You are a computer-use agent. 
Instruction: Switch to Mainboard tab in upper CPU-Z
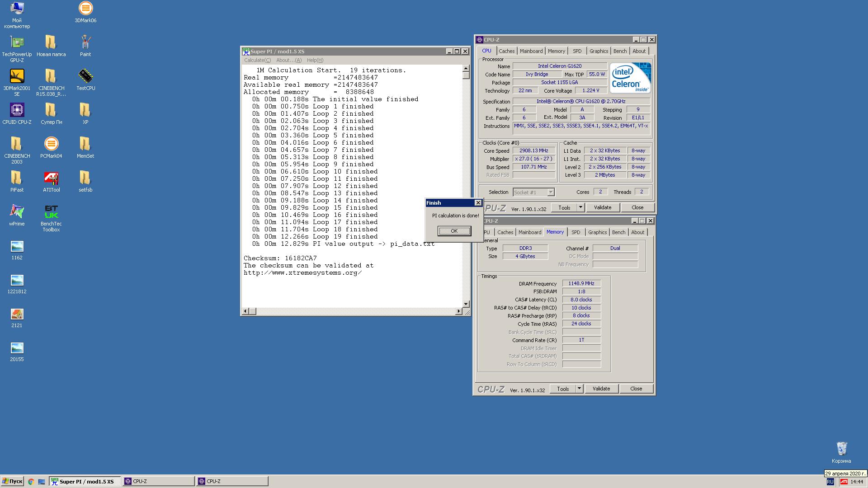pos(531,51)
